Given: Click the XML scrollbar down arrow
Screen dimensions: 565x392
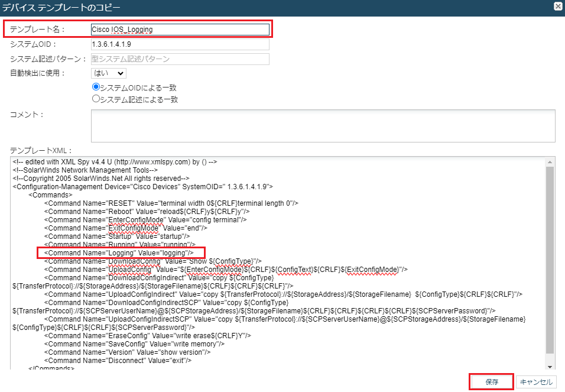Looking at the screenshot, I should tap(550, 367).
